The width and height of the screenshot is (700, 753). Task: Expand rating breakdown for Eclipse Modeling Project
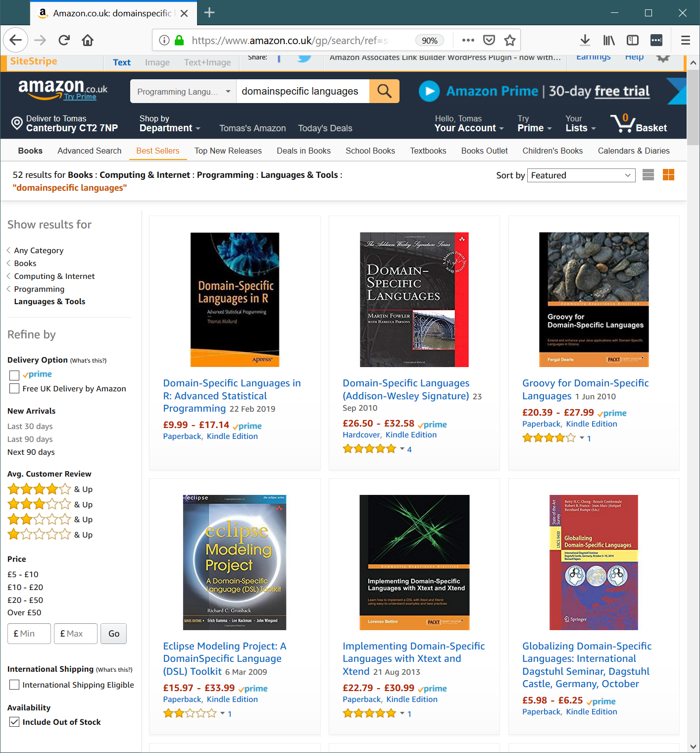pyautogui.click(x=223, y=713)
